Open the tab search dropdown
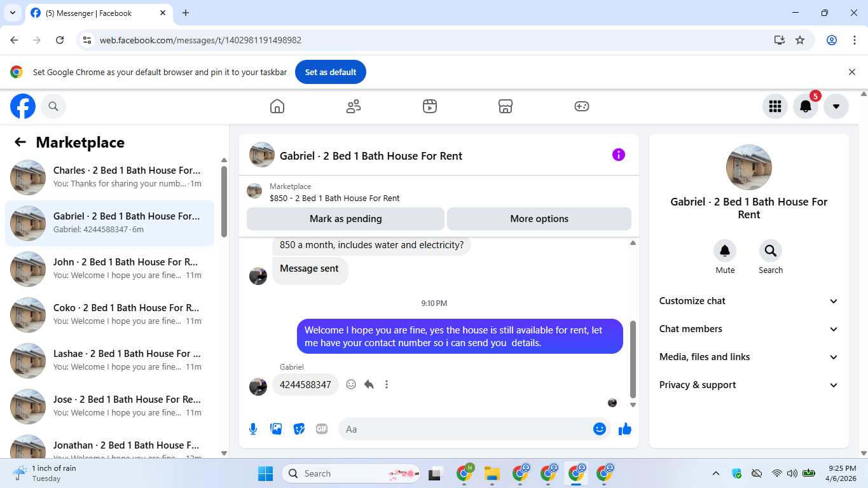Image resolution: width=868 pixels, height=488 pixels. pyautogui.click(x=13, y=13)
